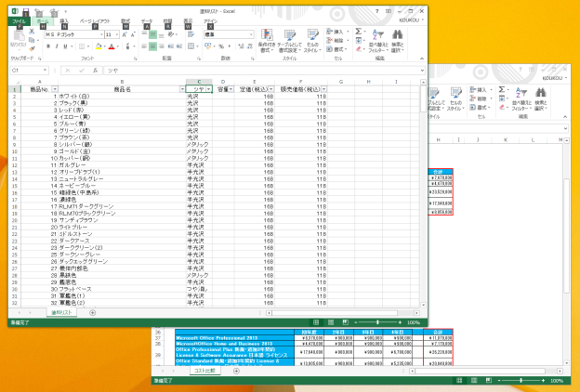Click Sort & Filter icon in front window
The width and height of the screenshot is (580, 392).
[377, 35]
